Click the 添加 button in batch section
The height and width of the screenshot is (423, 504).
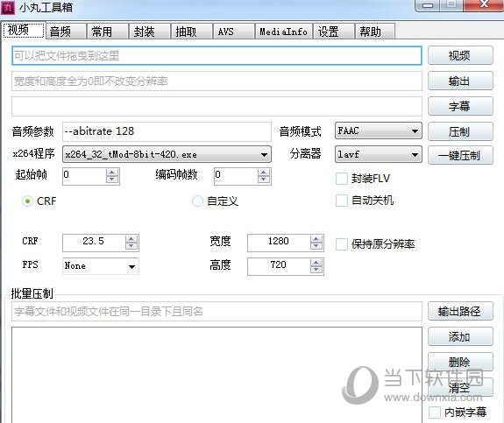tap(460, 336)
